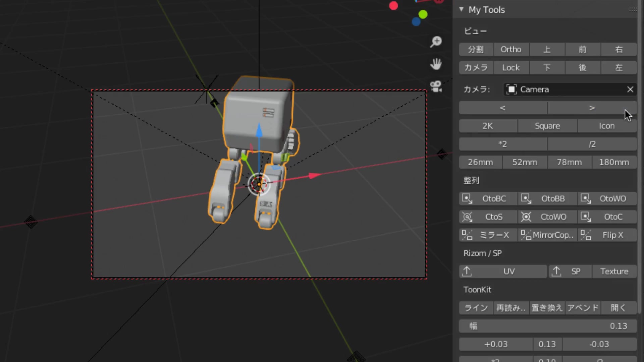Click the OtoBC align button

(488, 199)
